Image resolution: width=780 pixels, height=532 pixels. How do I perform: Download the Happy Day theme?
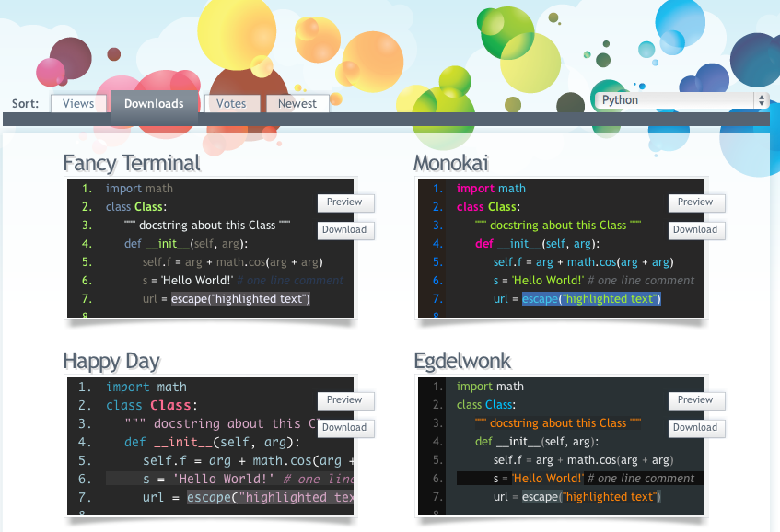pos(344,428)
